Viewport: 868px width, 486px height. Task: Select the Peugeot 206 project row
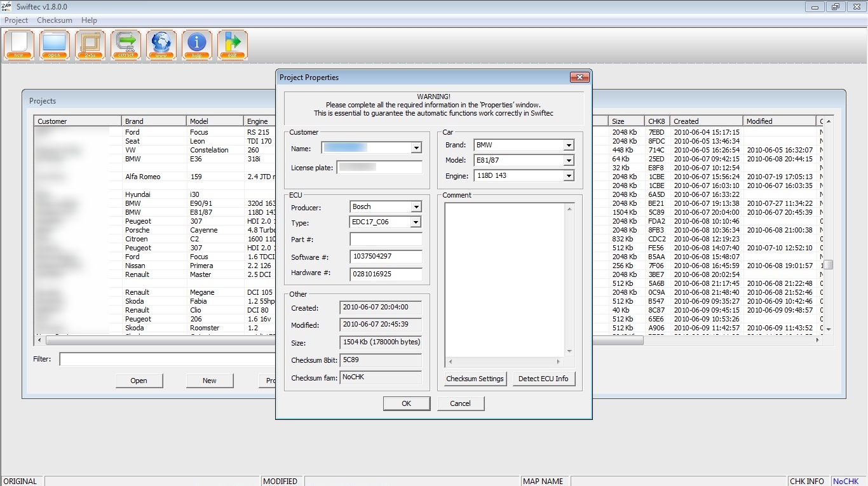click(x=154, y=319)
